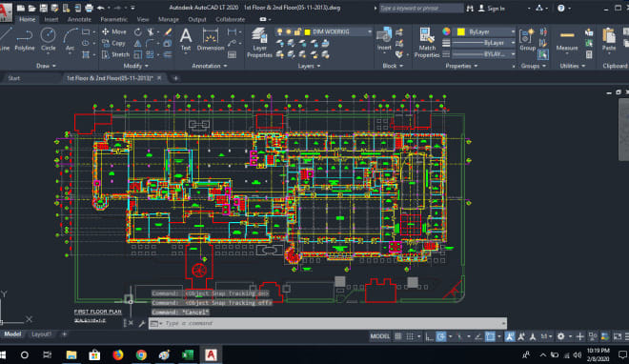Click the Erase tool icon
Image resolution: width=629 pixels, height=364 pixels.
pos(168,31)
